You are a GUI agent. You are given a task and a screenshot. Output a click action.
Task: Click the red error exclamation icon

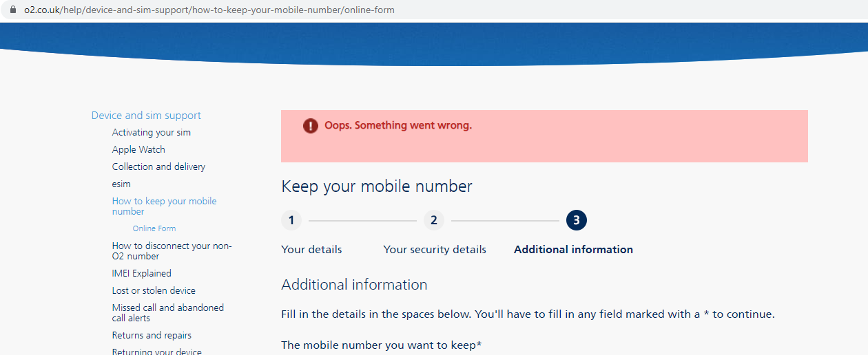pyautogui.click(x=311, y=126)
